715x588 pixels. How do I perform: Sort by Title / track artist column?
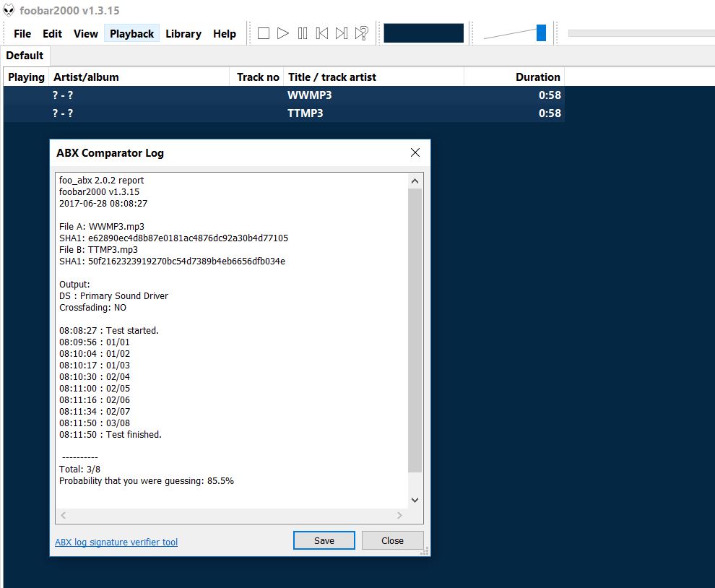[373, 77]
